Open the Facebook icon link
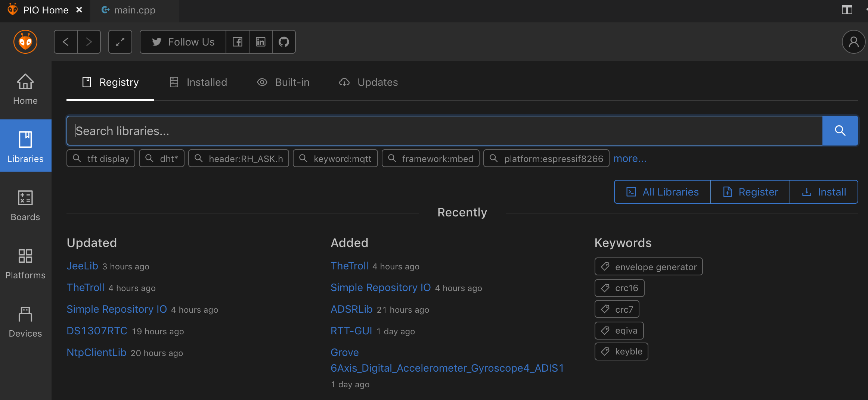 coord(238,42)
